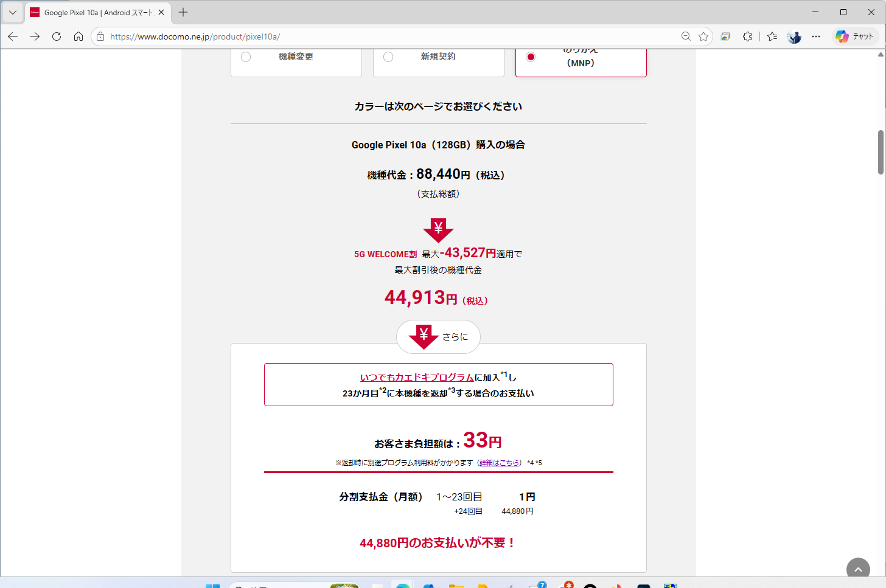Open the zoom magnifier in address bar
Image resolution: width=886 pixels, height=588 pixels.
click(686, 36)
